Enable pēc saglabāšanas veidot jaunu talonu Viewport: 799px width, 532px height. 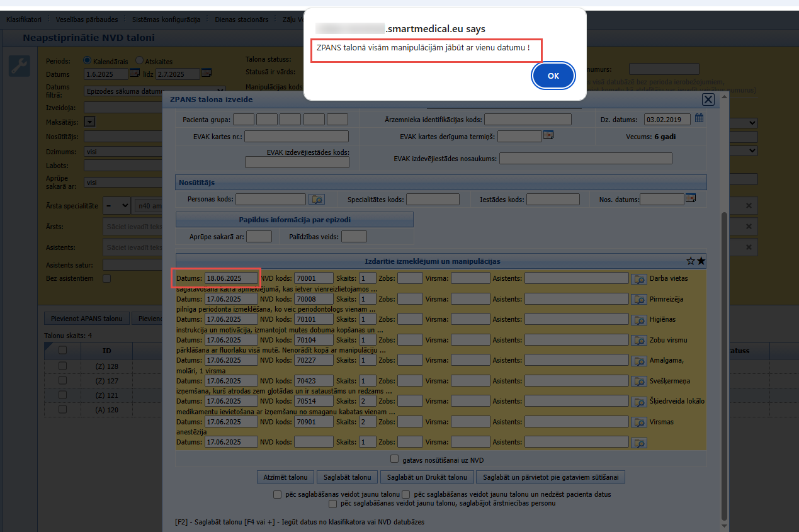[278, 494]
